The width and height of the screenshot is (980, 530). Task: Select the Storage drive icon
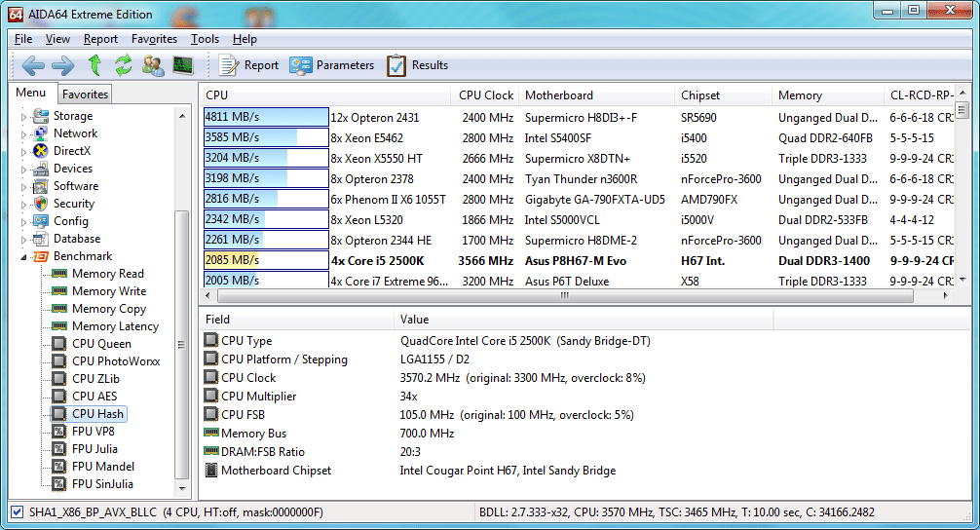pos(41,116)
